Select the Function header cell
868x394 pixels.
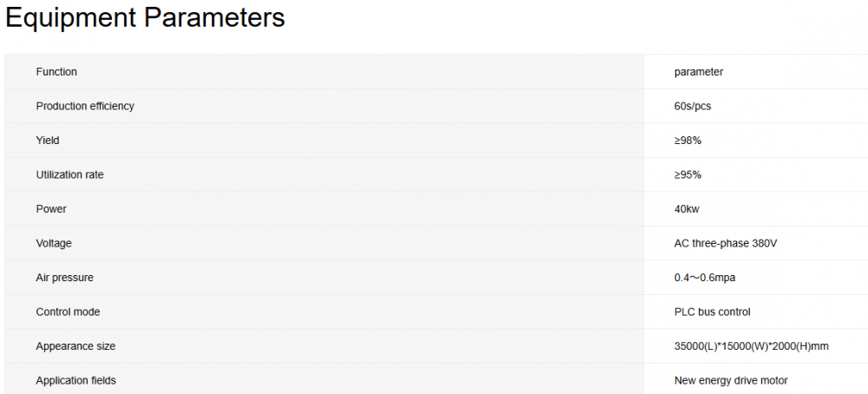(x=56, y=72)
